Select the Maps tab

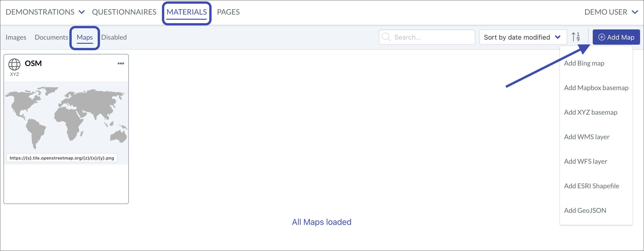point(84,37)
